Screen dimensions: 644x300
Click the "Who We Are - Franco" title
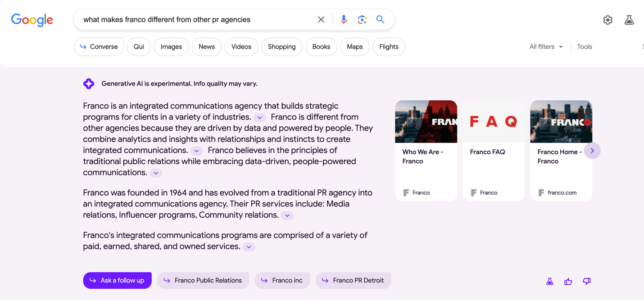(423, 157)
